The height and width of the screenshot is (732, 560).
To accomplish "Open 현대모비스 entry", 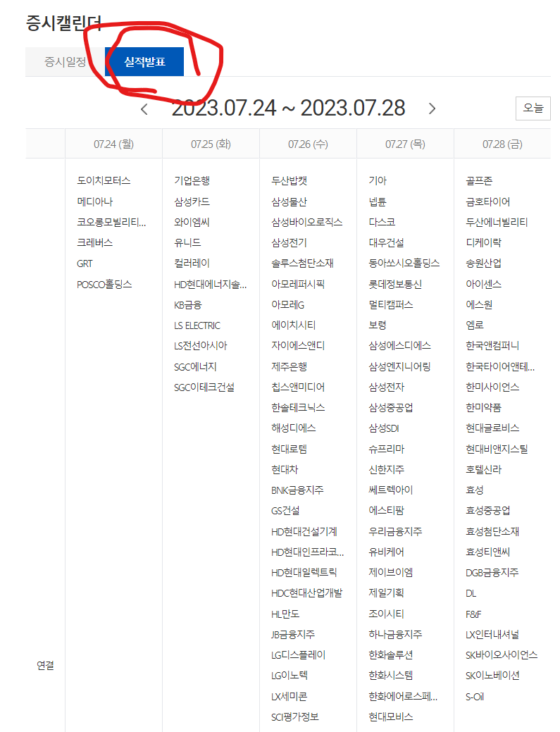I will pos(391,717).
